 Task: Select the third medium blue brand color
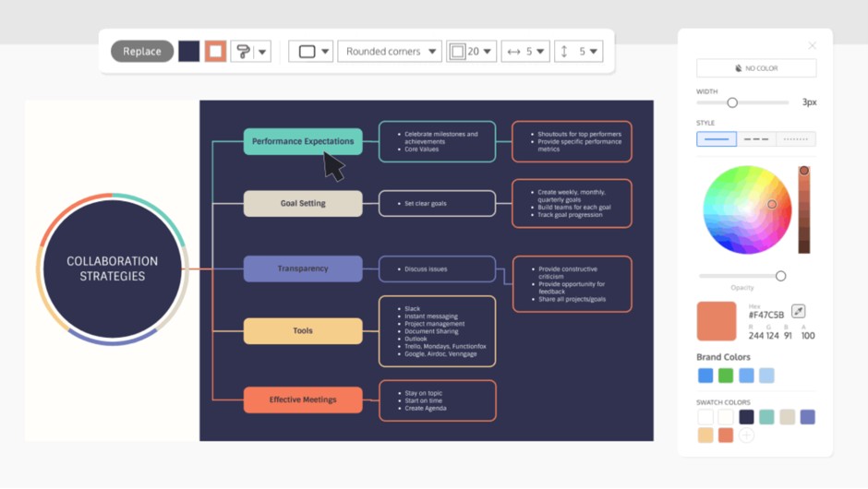point(746,376)
